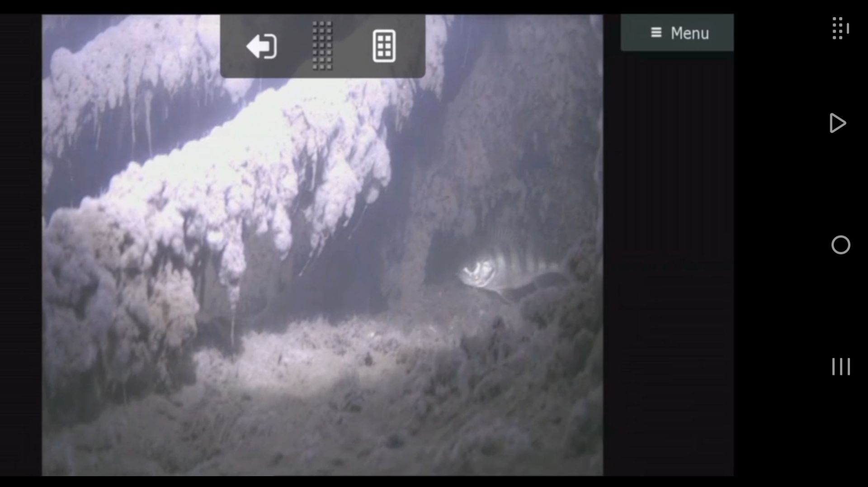Tap the Android home circle button
Viewport: 868px width, 487px height.
click(840, 245)
